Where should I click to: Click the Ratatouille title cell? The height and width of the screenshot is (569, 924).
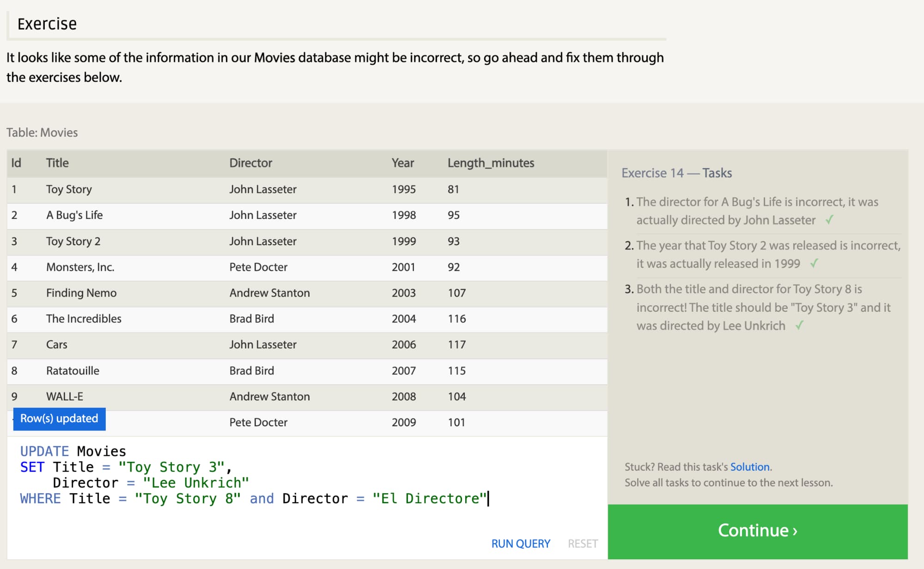pos(73,370)
